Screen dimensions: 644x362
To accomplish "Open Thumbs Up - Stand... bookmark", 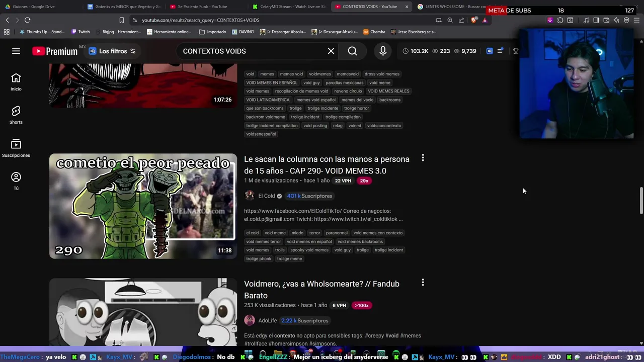I will (x=42, y=32).
